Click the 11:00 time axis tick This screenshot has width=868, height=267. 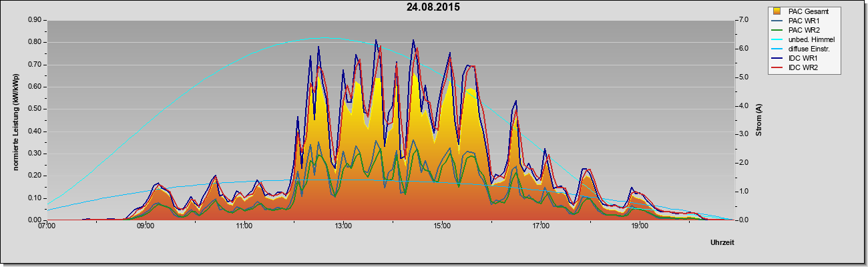244,226
